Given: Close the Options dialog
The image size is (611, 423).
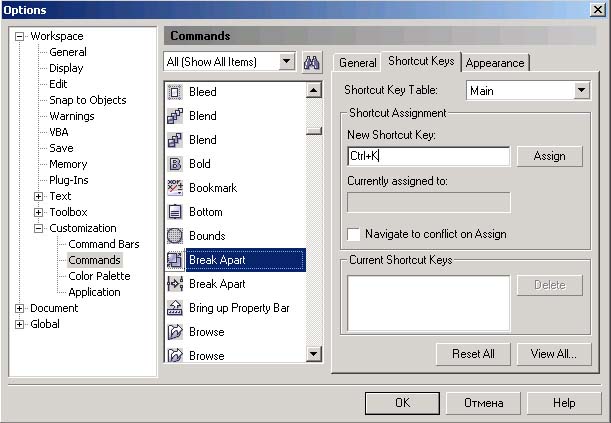Looking at the screenshot, I should click(x=598, y=9).
